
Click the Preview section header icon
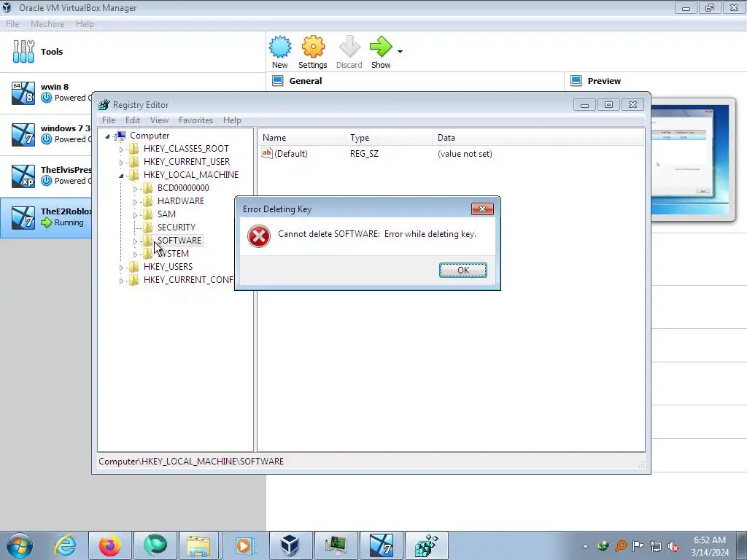coord(576,81)
